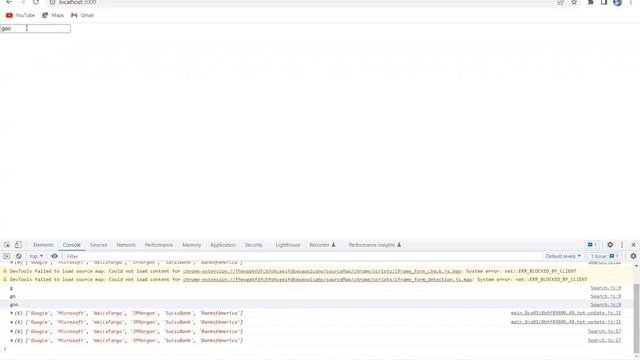Switch to the Application tab
Image resolution: width=640 pixels, height=360 pixels.
tap(223, 245)
